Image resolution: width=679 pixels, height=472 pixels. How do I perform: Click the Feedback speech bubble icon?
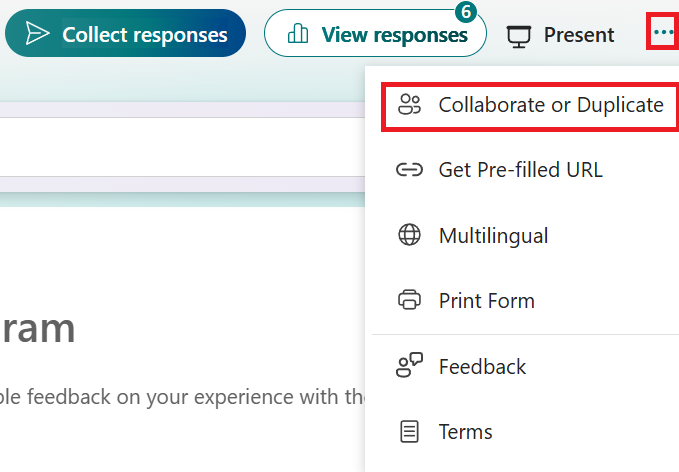click(409, 367)
